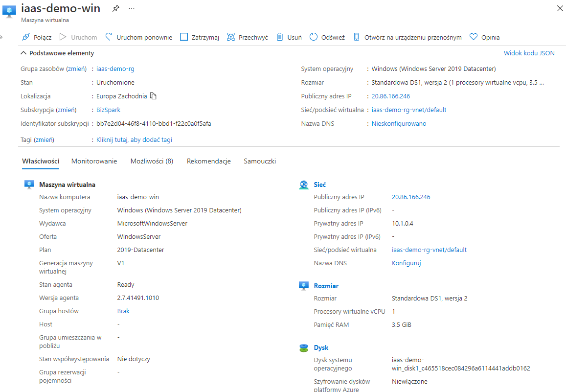This screenshot has height=392, width=566.
Task: Open the Rekomendacje tab
Action: click(208, 161)
